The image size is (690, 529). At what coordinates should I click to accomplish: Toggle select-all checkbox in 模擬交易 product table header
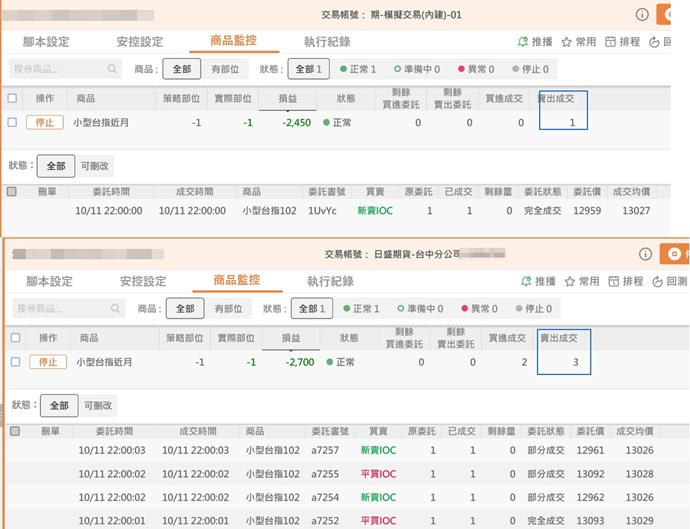(x=12, y=98)
